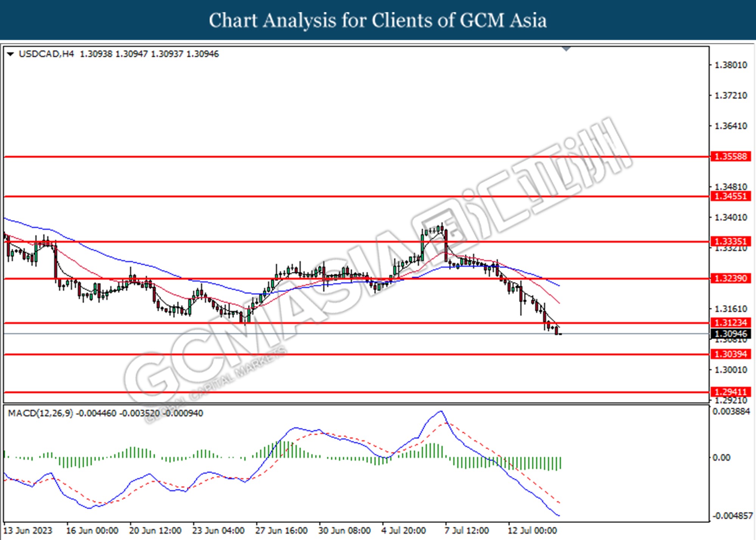The height and width of the screenshot is (540, 756).
Task: Select the 1.32390 price level label
Action: pos(731,278)
